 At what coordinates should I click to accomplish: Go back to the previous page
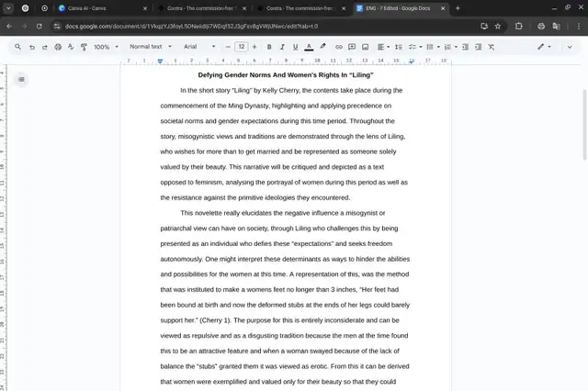9,27
